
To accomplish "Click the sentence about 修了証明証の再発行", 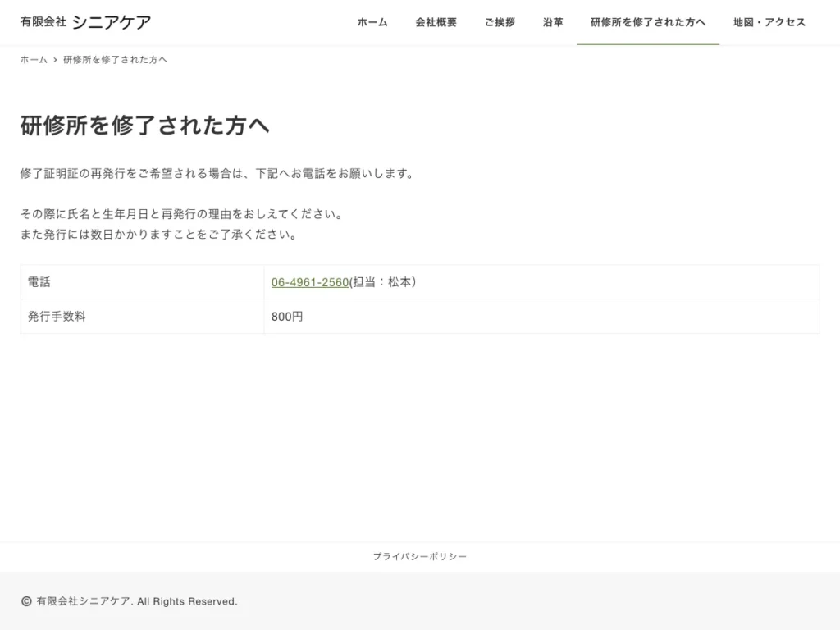I will coord(217,174).
